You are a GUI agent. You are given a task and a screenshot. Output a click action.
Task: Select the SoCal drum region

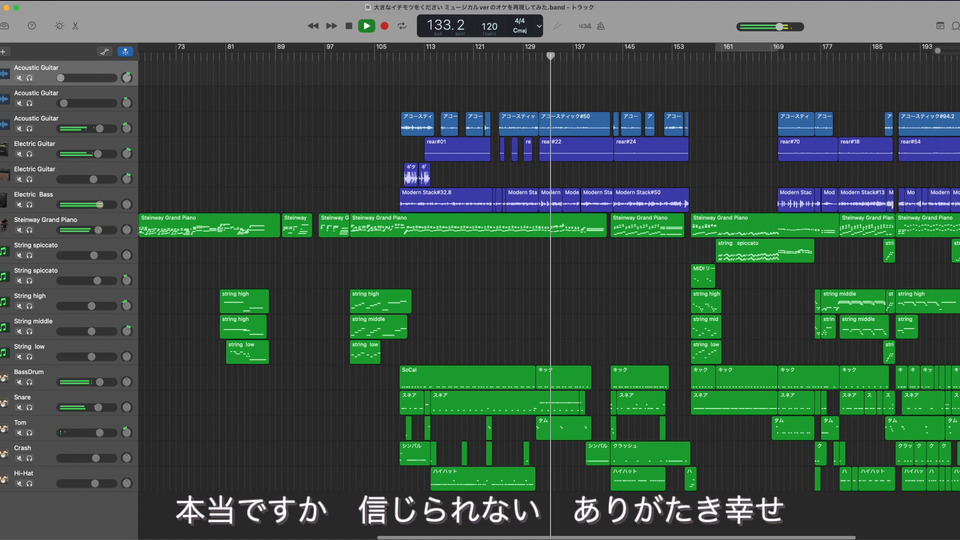[x=467, y=377]
